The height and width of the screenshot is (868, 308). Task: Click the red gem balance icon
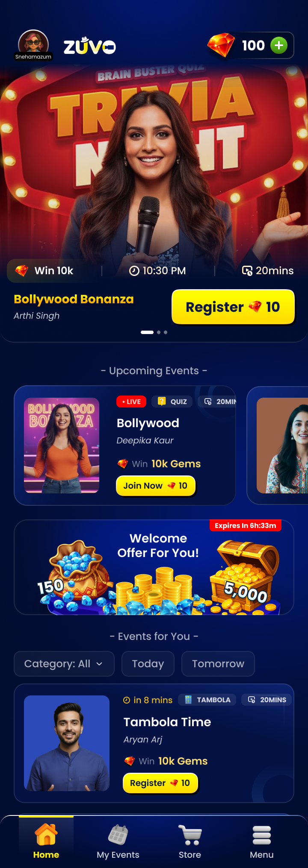click(x=221, y=45)
